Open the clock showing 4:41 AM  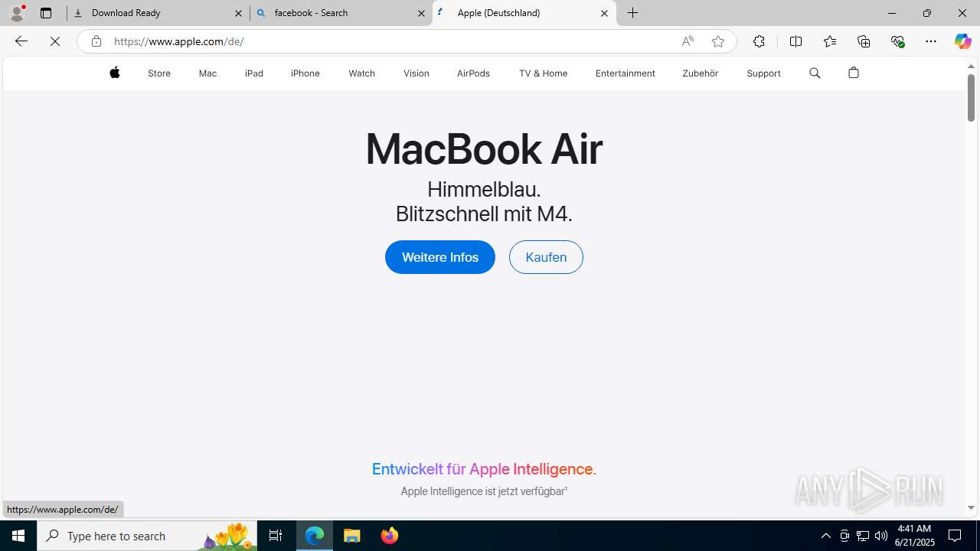click(x=914, y=536)
